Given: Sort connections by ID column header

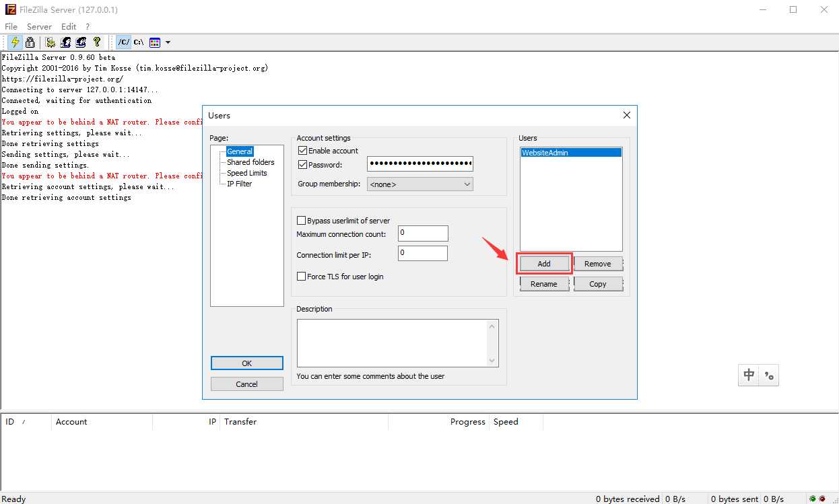Looking at the screenshot, I should [26, 422].
